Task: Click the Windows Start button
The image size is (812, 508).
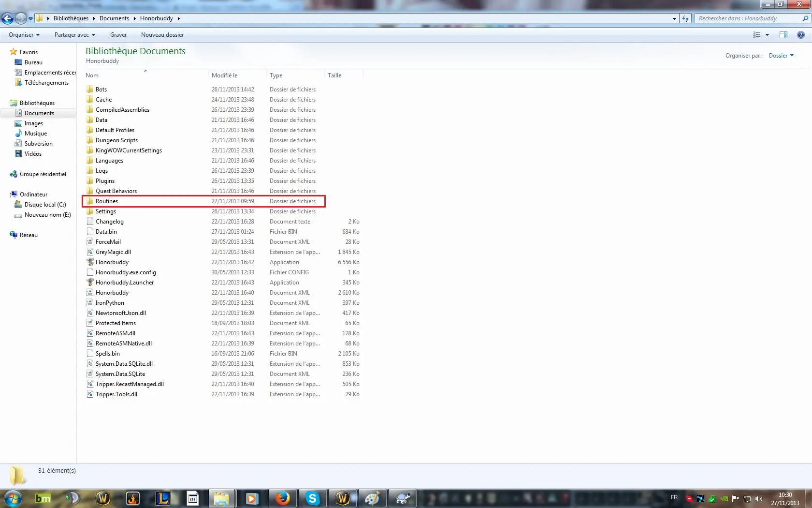Action: tap(13, 498)
